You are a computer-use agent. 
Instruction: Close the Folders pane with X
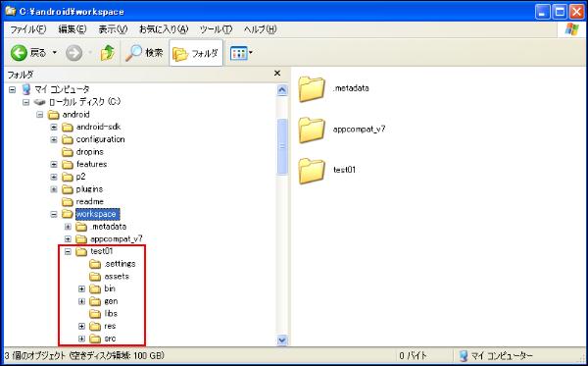point(277,74)
